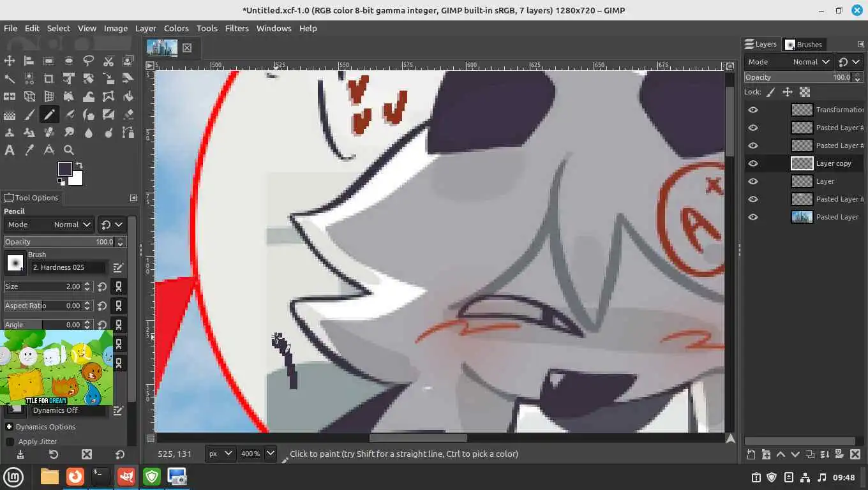Toggle lock position and size
Viewport: 868px width, 490px height.
pos(788,92)
